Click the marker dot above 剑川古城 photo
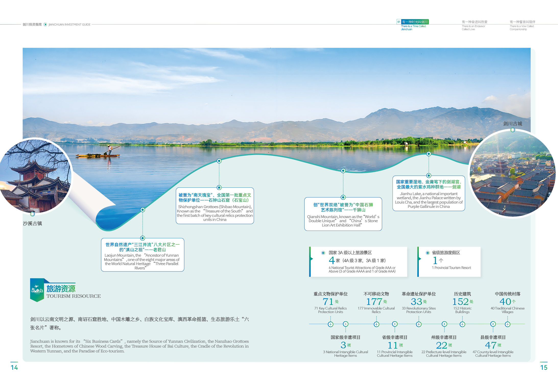The width and height of the screenshot is (558, 392). 513,130
